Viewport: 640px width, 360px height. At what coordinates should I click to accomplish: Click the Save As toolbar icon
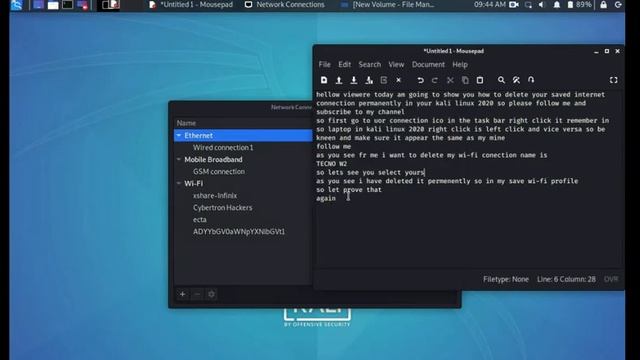tap(369, 80)
